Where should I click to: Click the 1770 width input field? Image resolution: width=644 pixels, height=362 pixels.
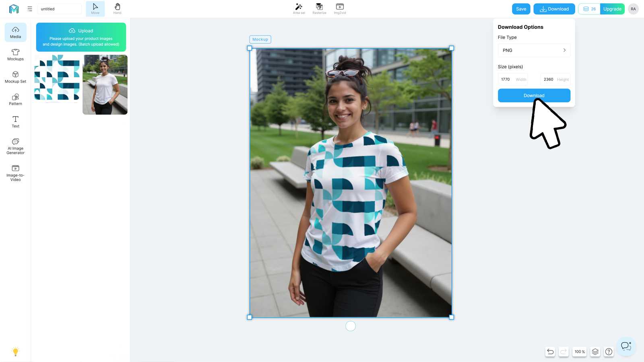tap(512, 79)
